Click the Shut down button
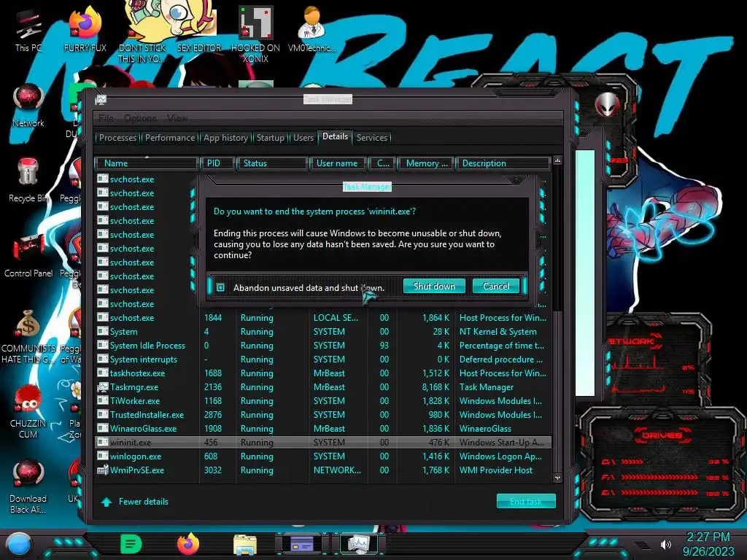Viewport: 747px width, 560px height. coord(434,286)
